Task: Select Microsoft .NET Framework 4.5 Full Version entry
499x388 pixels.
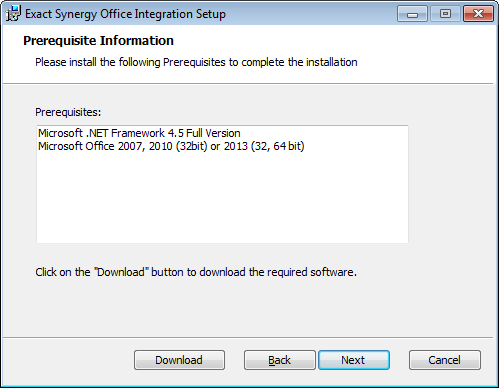Action: tap(139, 133)
